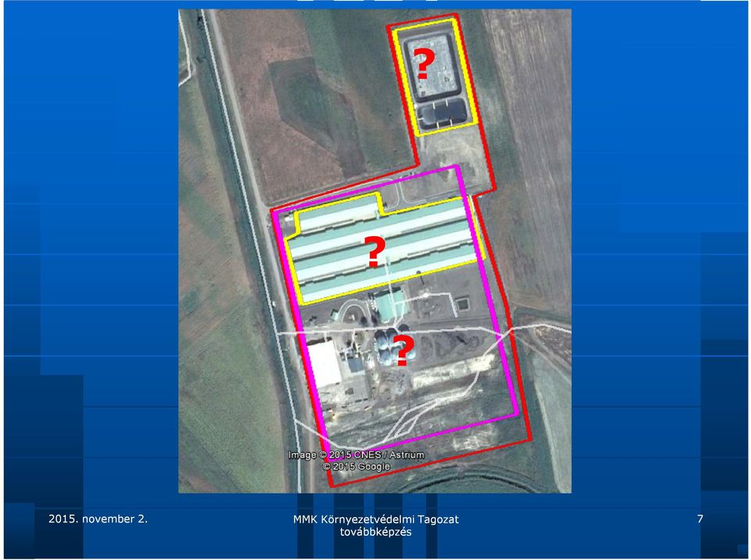The width and height of the screenshot is (751, 560).
Task: Click the red question mark on the reservoir
Action: [424, 63]
